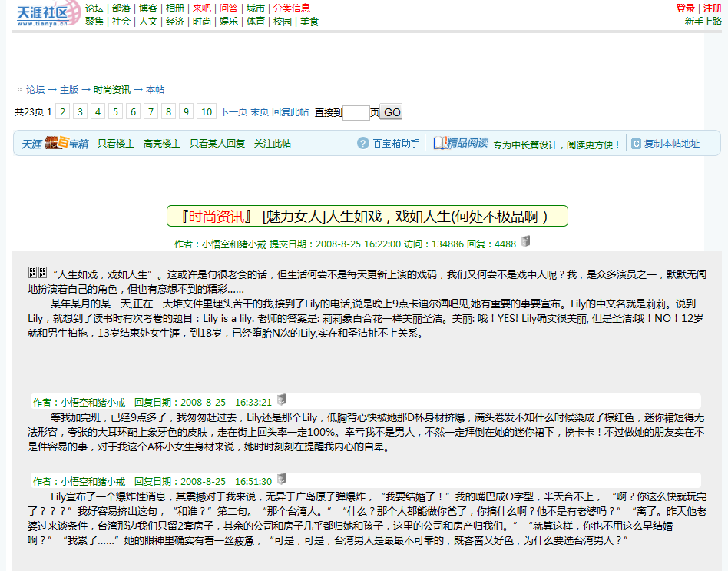
Task: Open the 百宝箱助手 text link
Action: (x=396, y=144)
